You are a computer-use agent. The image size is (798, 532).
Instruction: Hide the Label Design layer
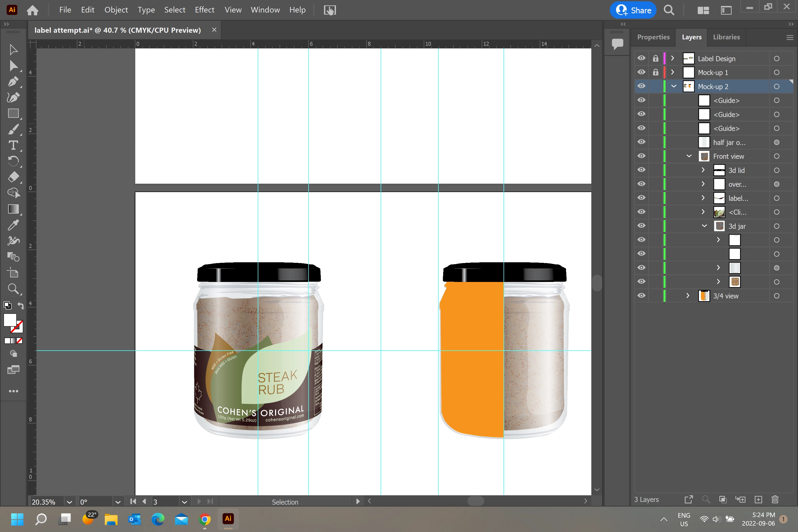pos(641,58)
